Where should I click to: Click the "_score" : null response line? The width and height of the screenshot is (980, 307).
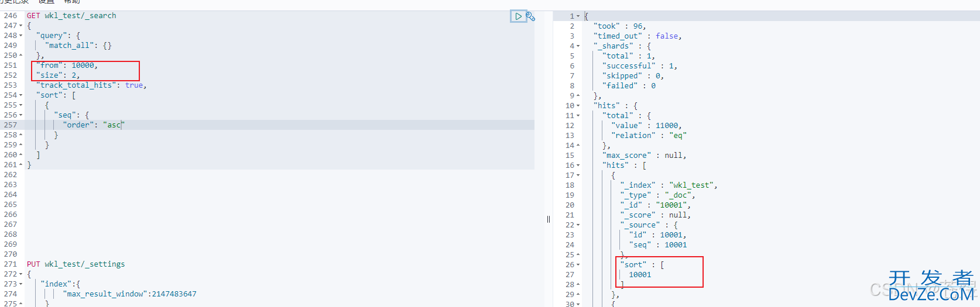point(655,215)
